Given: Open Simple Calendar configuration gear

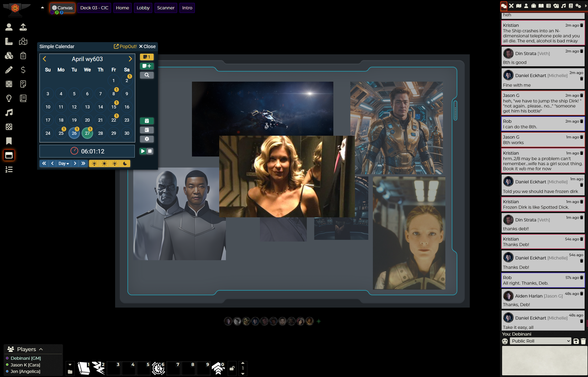Looking at the screenshot, I should tap(147, 139).
